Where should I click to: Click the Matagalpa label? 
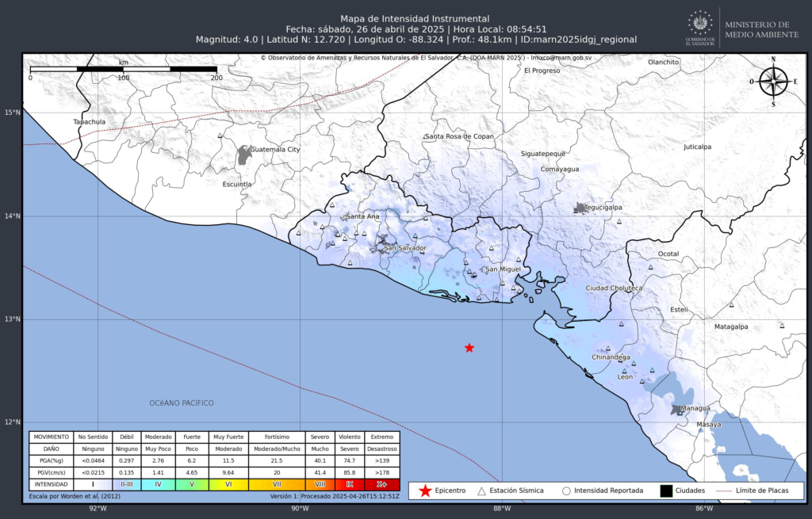tap(731, 327)
